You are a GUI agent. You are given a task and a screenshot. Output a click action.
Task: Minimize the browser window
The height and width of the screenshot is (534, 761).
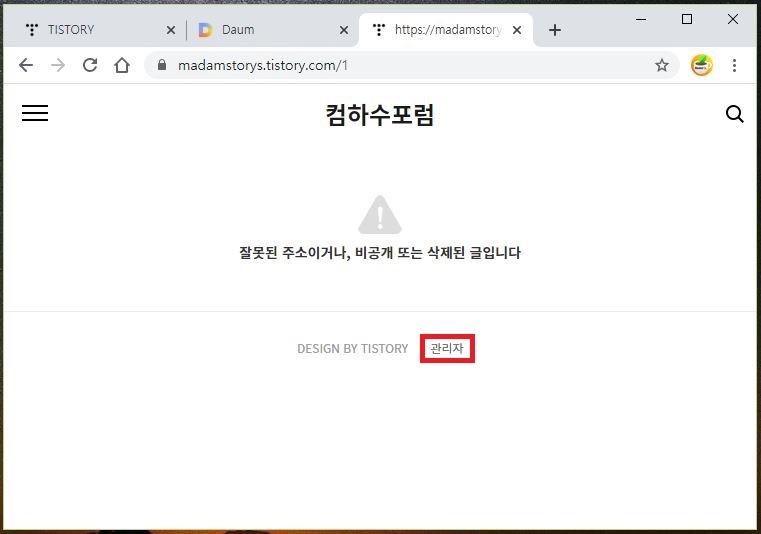(x=641, y=19)
